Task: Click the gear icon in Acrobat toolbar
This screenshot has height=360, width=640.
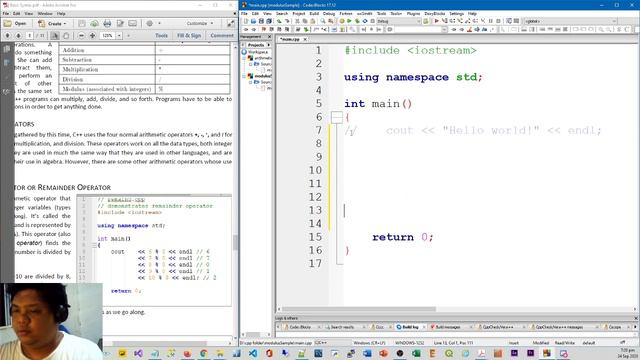Action: [x=150, y=24]
